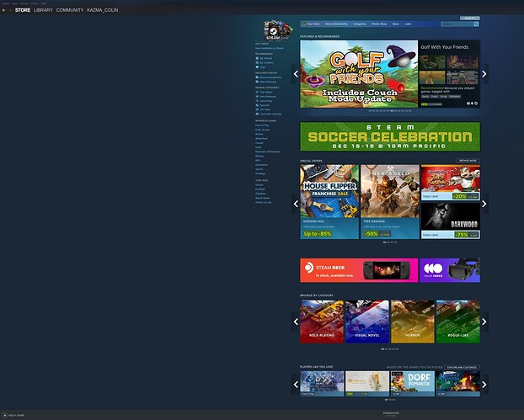This screenshot has height=420, width=524.
Task: Open the Dorf Romantik card
Action: pyautogui.click(x=413, y=384)
